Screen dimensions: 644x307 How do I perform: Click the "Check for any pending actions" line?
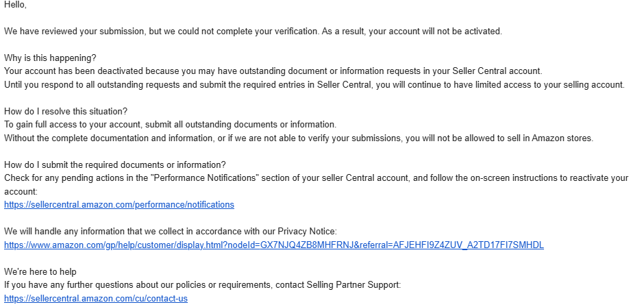tap(317, 178)
